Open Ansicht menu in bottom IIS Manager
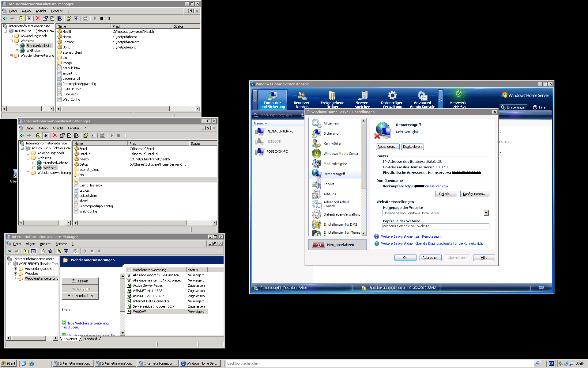The height and width of the screenshot is (368, 588). pos(45,244)
